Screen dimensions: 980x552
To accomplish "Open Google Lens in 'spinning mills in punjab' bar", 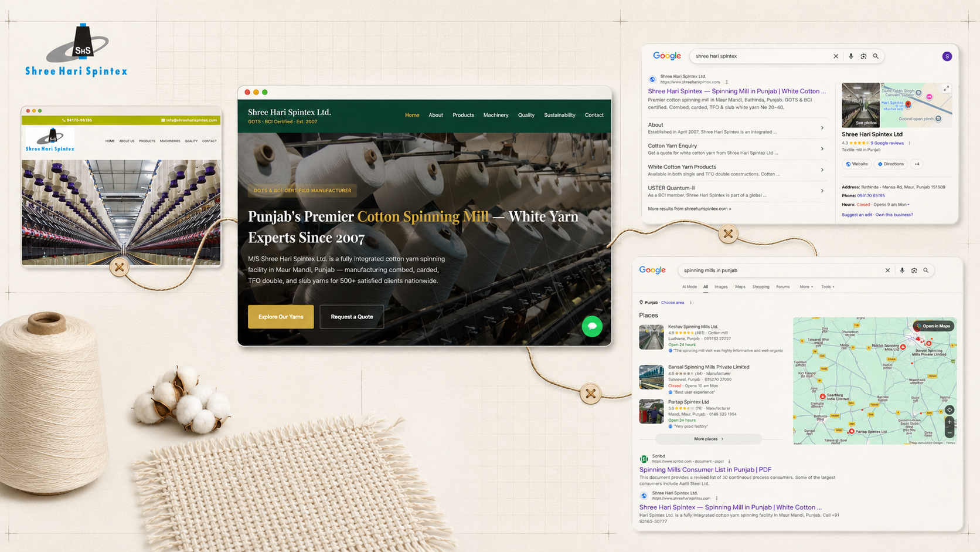I will pyautogui.click(x=914, y=270).
